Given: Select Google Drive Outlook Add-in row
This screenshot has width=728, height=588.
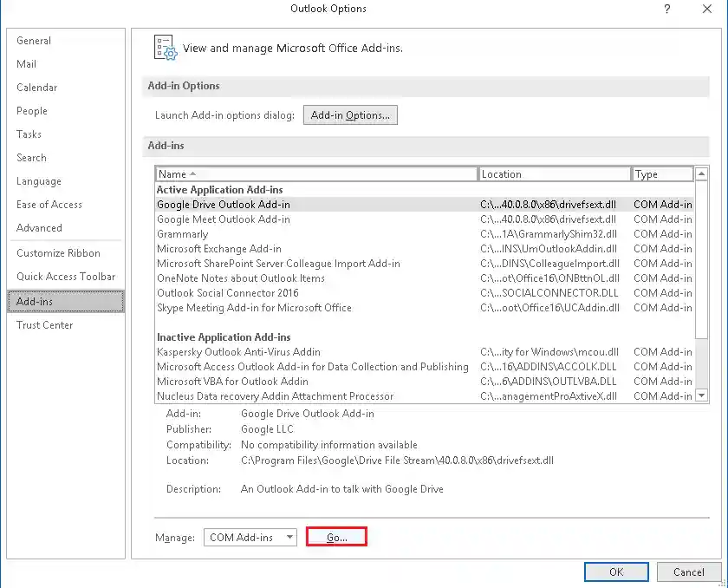Looking at the screenshot, I should [425, 205].
